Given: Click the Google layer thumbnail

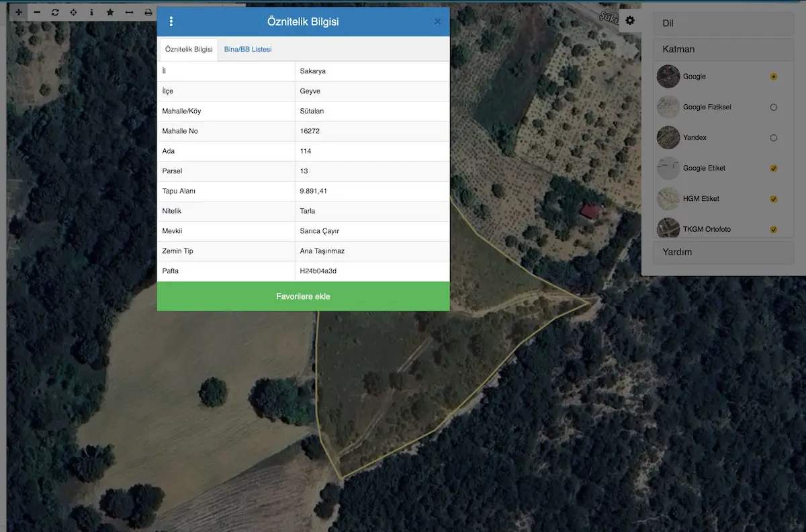Looking at the screenshot, I should point(668,77).
